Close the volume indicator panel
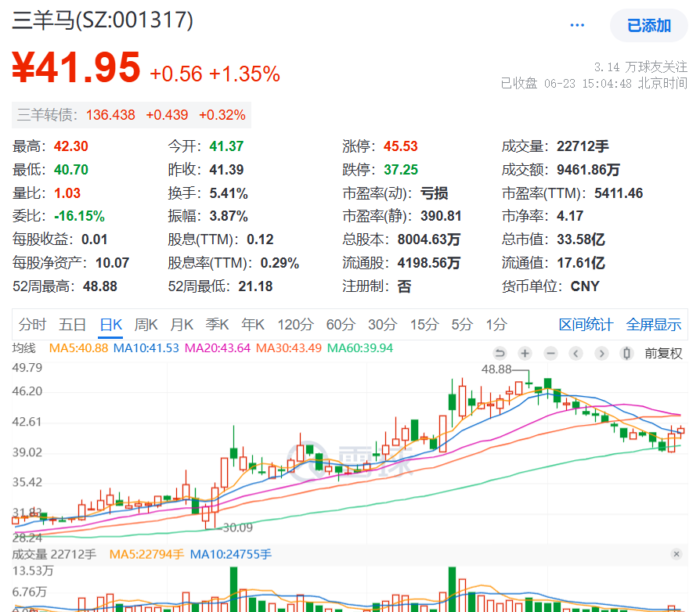 click(677, 554)
